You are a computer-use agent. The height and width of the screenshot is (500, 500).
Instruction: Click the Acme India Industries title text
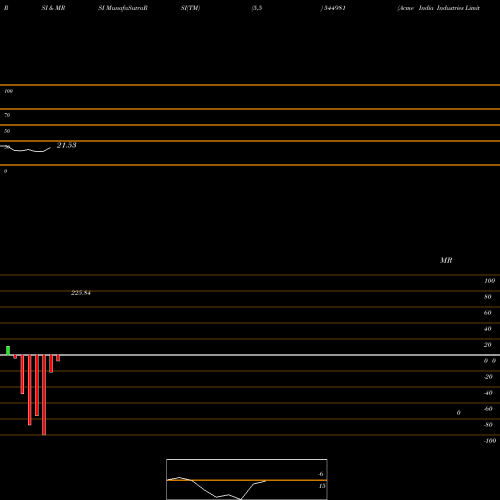coord(439,8)
